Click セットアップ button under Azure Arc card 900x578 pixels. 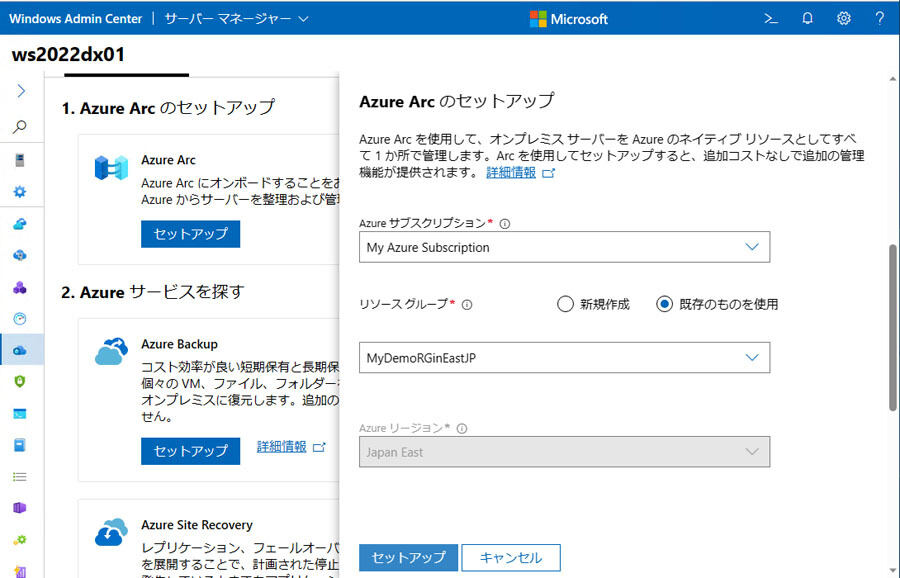pyautogui.click(x=191, y=234)
